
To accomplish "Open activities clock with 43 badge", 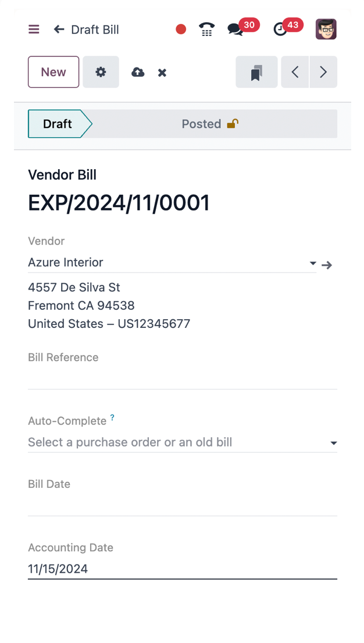I will [281, 29].
